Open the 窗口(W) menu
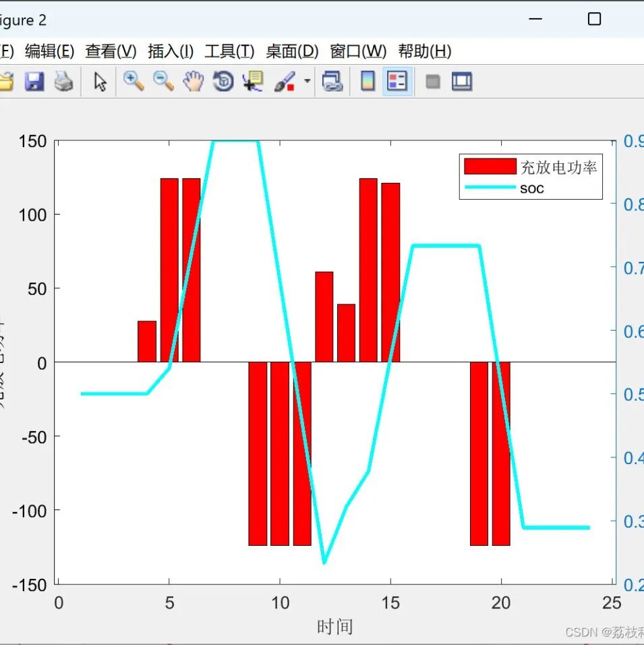 358,51
